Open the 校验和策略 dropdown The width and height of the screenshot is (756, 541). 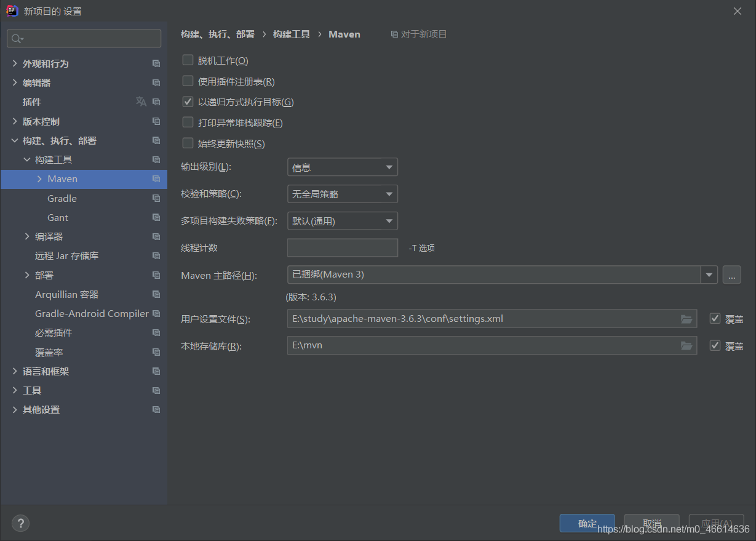click(343, 194)
